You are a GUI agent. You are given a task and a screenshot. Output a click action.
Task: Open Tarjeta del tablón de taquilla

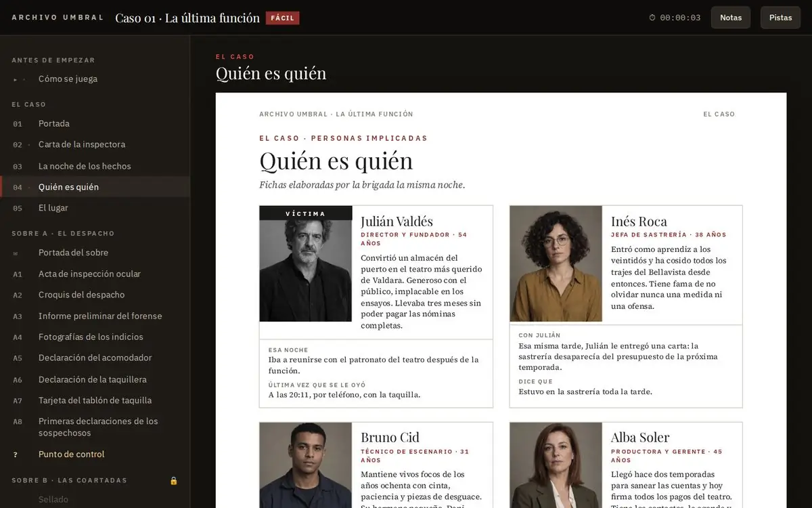(x=95, y=400)
